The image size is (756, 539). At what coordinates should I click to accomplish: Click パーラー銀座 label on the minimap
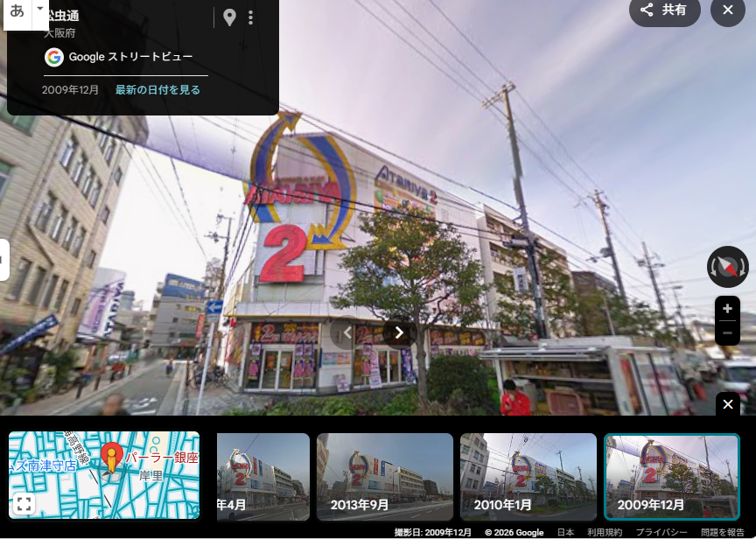tap(162, 458)
